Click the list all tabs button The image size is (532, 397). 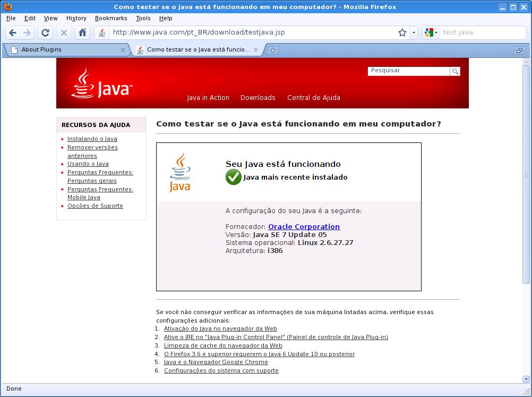pos(519,50)
